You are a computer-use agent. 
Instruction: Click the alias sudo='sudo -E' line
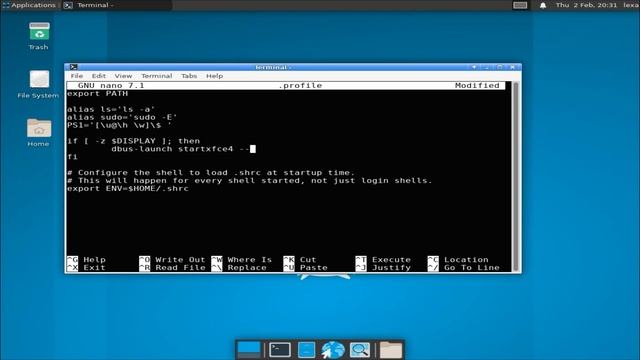[122, 117]
